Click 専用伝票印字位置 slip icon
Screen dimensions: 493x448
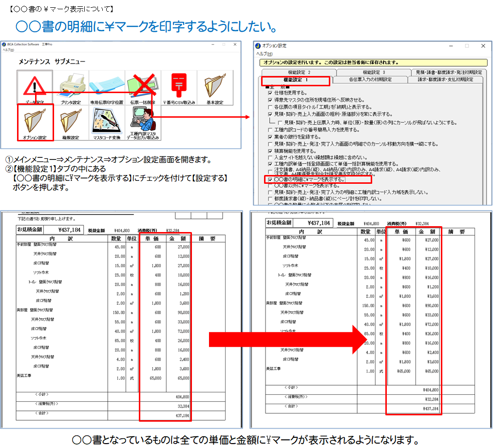(107, 87)
